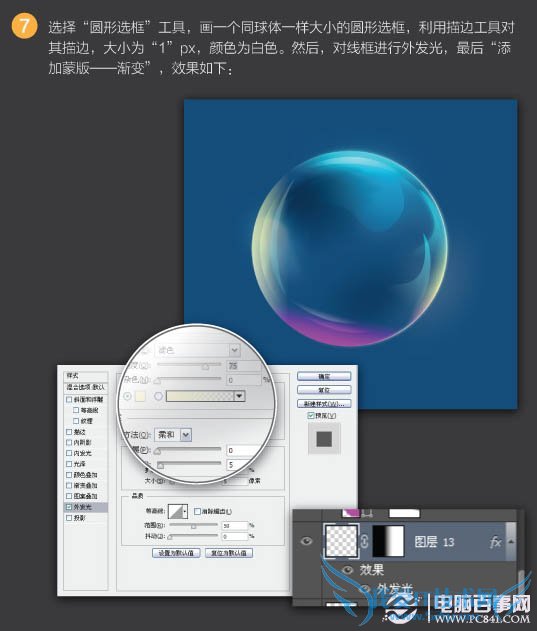This screenshot has width=537, height=631.
Task: Open the 方法 柔和 dropdown arrow
Action: [186, 435]
